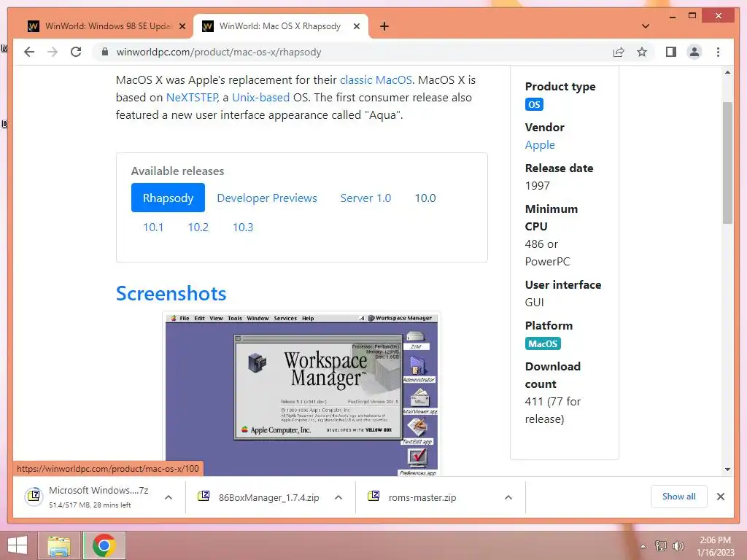747x560 pixels.
Task: Select release 10.3
Action: pos(242,227)
